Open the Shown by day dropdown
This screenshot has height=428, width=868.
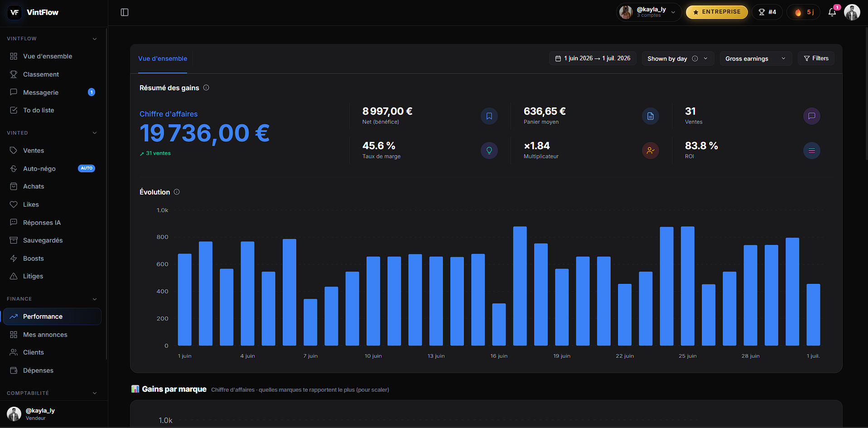(678, 58)
